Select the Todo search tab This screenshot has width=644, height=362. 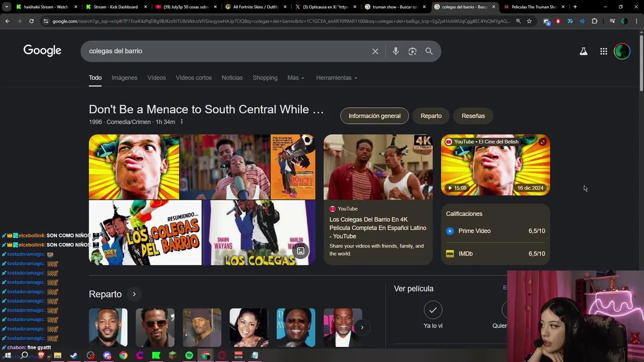click(x=95, y=78)
